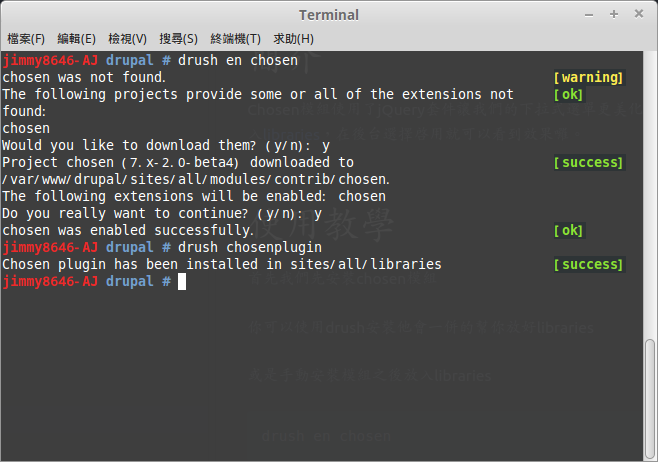658x462 pixels.
Task: Click the /var/www/drupal path line
Action: click(196, 180)
